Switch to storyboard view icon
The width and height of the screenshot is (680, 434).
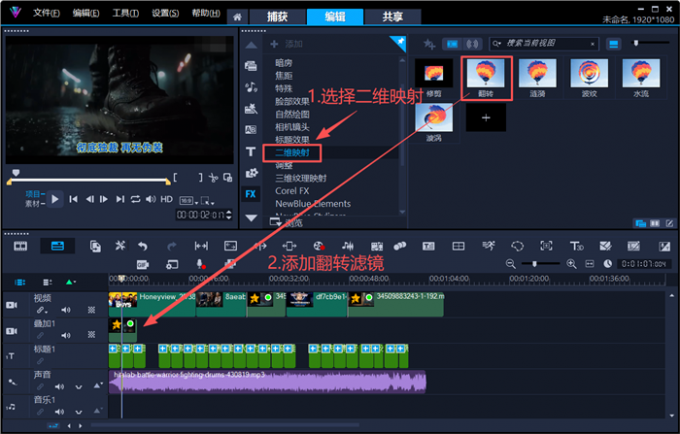pos(20,246)
